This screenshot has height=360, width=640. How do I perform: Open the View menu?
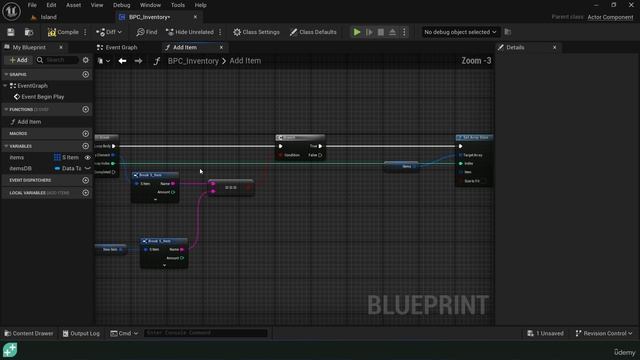(97, 5)
